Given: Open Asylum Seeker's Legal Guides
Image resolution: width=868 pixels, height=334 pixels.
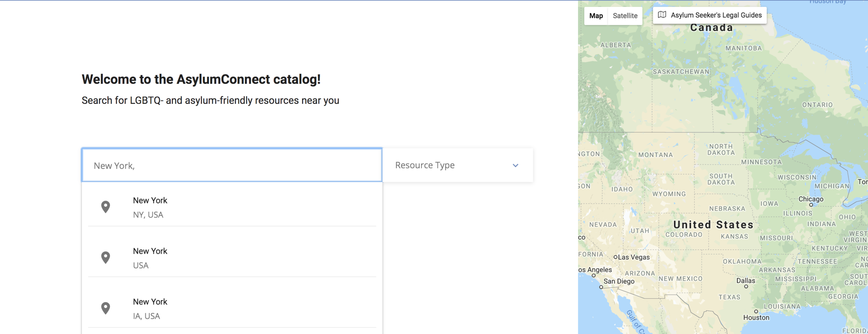Looking at the screenshot, I should click(x=710, y=15).
